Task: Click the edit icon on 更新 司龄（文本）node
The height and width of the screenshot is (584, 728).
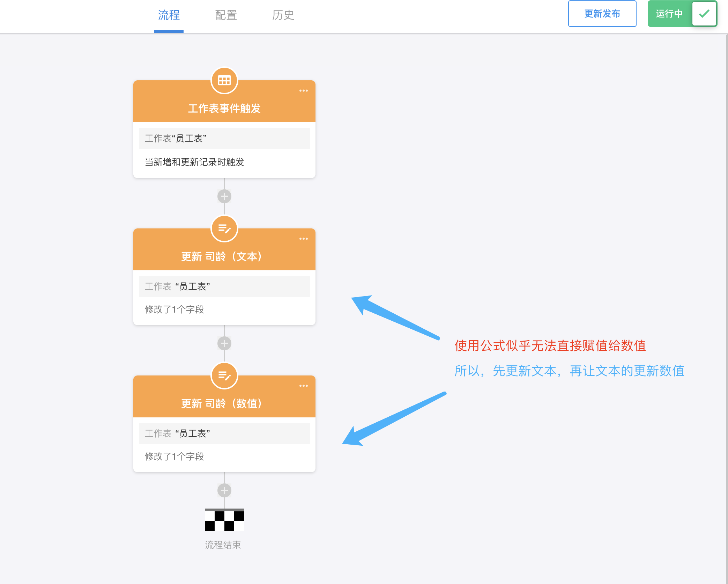Action: pyautogui.click(x=224, y=229)
